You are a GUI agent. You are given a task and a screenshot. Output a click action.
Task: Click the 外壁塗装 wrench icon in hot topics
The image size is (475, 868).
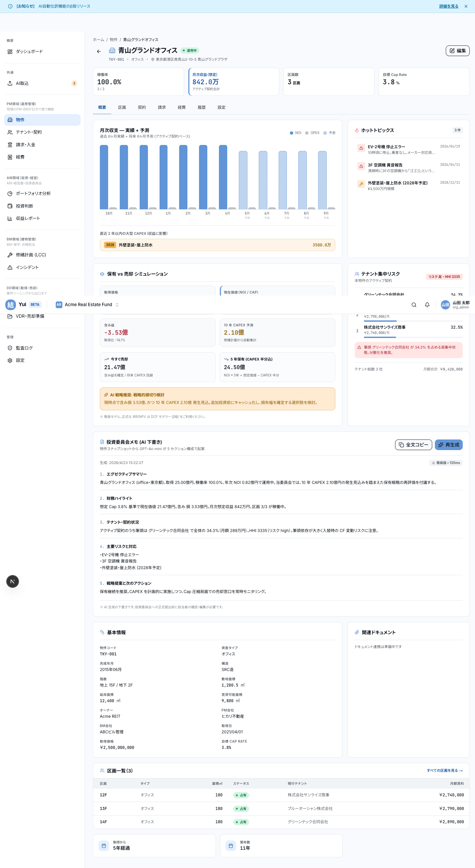(x=361, y=184)
